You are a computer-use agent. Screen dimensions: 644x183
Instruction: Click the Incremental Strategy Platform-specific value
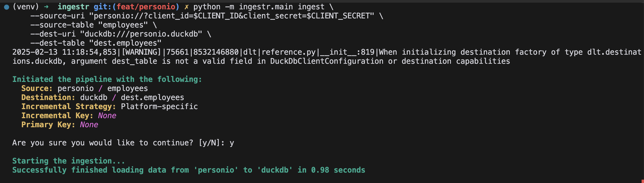[159, 107]
